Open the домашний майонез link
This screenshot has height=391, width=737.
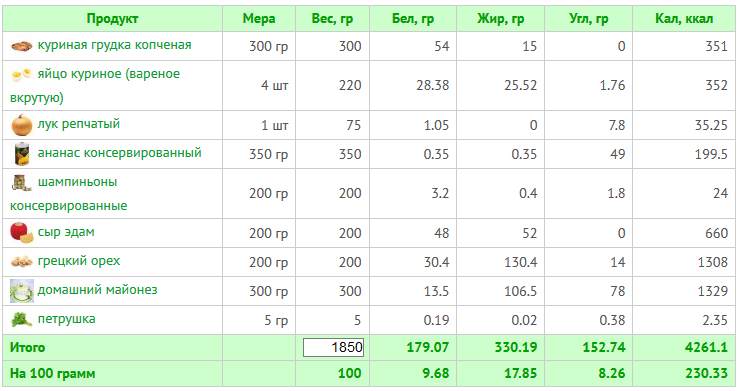tap(97, 290)
